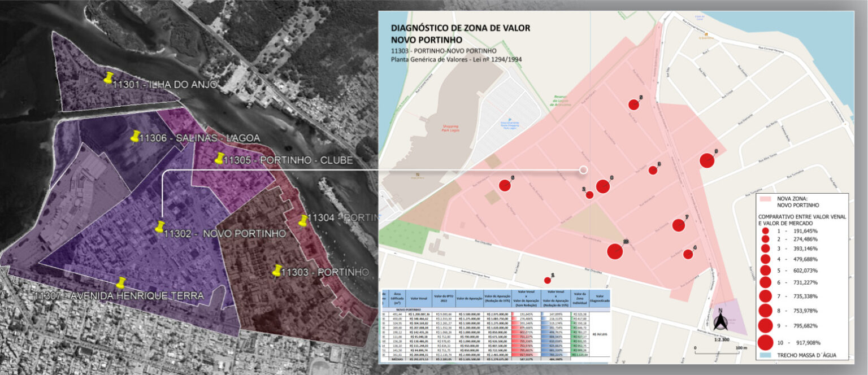
Task: Click the north arrow compass icon
Action: (720, 323)
